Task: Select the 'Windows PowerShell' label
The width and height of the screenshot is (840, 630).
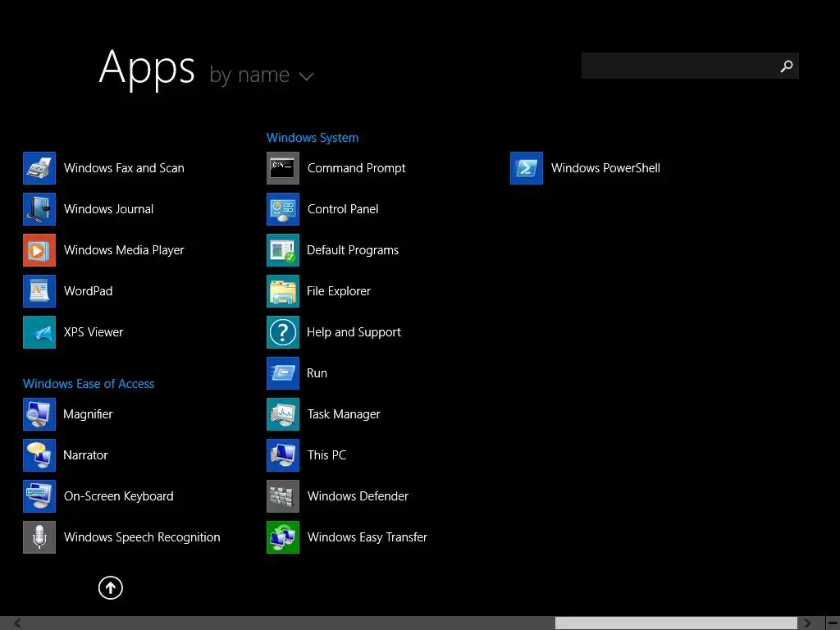Action: tap(605, 168)
